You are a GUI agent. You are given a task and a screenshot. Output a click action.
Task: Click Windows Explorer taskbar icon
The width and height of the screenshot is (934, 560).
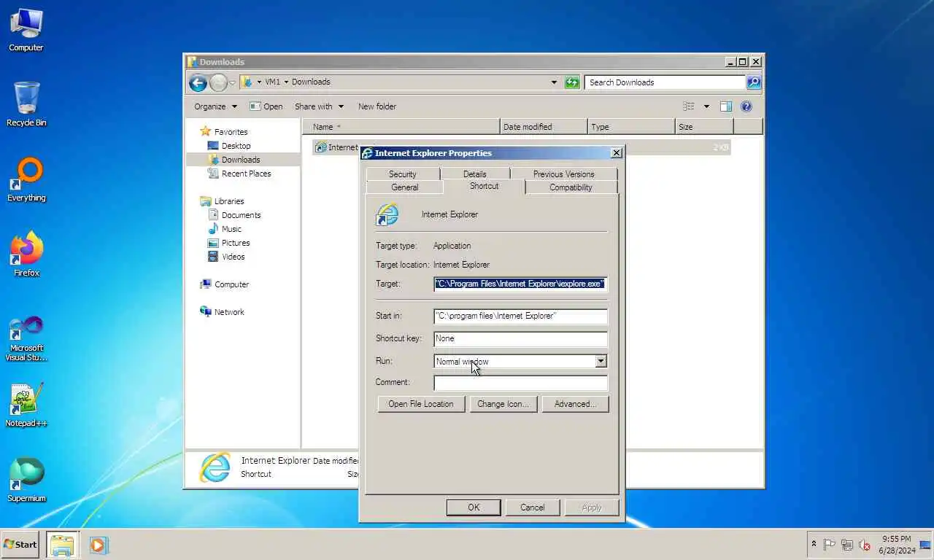coord(62,545)
